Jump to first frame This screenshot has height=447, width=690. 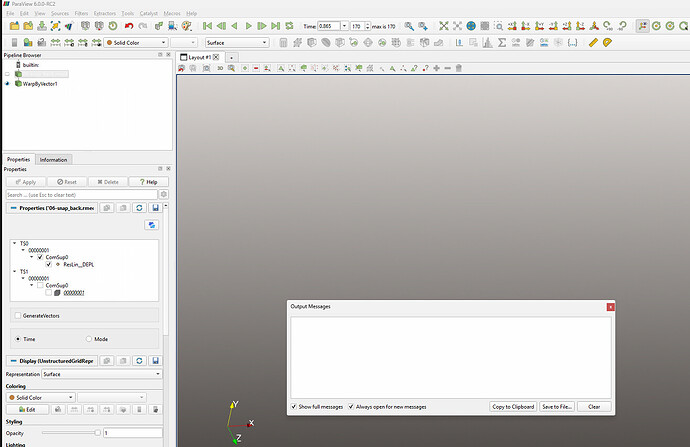[207, 26]
